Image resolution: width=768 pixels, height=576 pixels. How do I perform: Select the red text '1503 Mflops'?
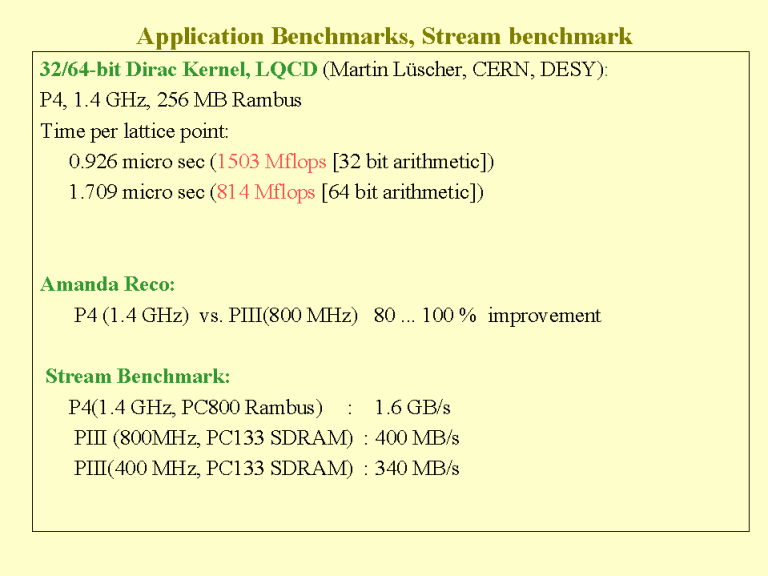[x=271, y=162]
